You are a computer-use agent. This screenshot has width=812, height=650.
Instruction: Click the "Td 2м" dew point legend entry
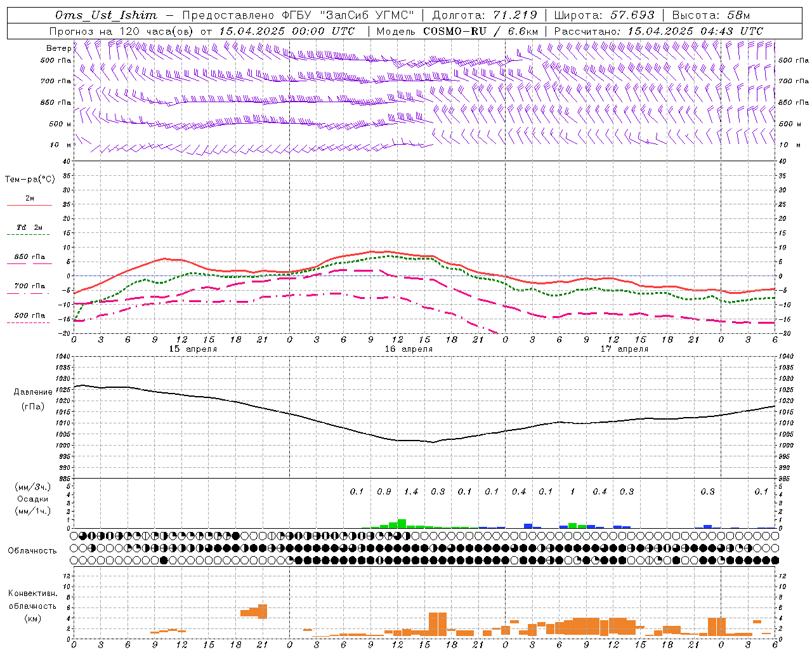click(x=29, y=227)
